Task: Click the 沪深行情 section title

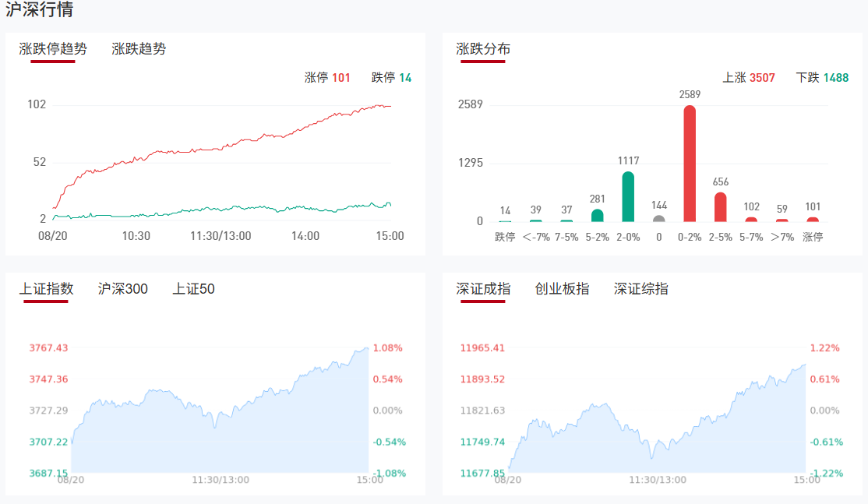Action: coord(40,10)
